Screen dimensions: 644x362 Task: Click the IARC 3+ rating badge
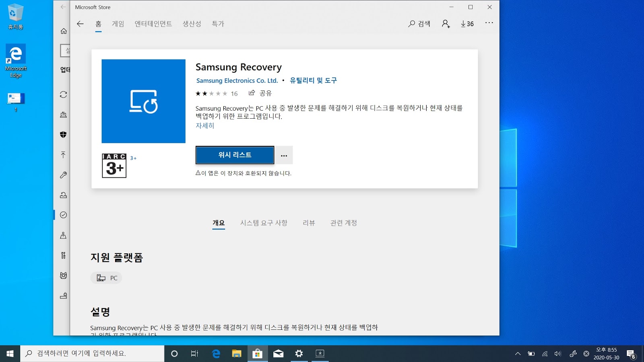point(114,165)
